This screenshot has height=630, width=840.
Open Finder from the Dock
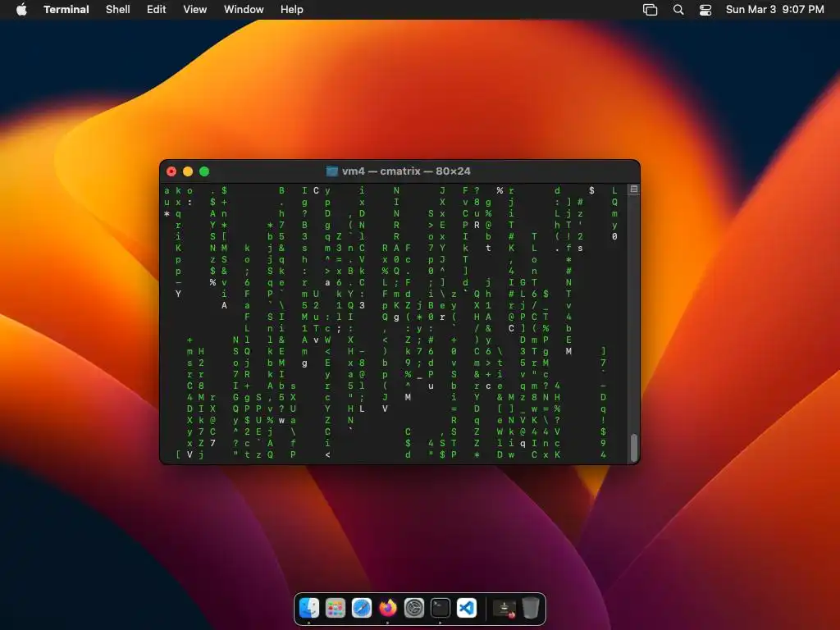pos(309,608)
